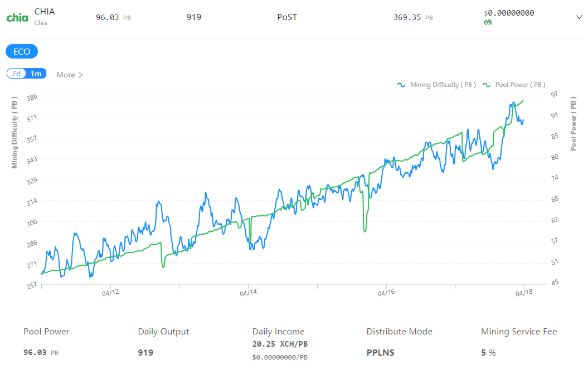This screenshot has width=588, height=369.
Task: Click the 04/12 date marker on axis
Action: [110, 293]
